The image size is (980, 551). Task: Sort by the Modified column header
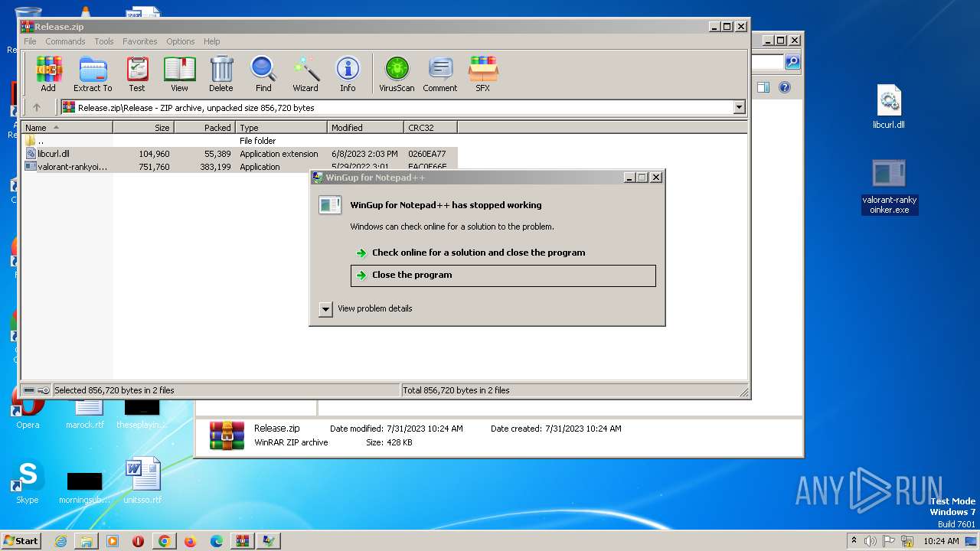tap(365, 127)
